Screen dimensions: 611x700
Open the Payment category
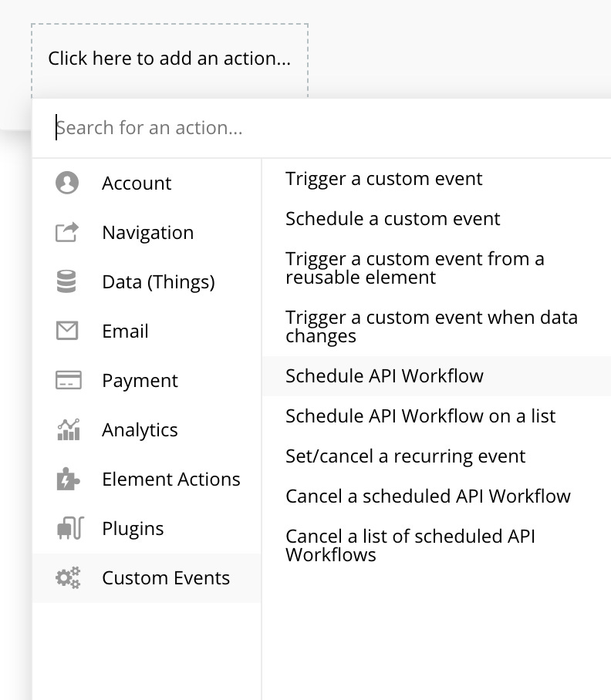coord(147,380)
